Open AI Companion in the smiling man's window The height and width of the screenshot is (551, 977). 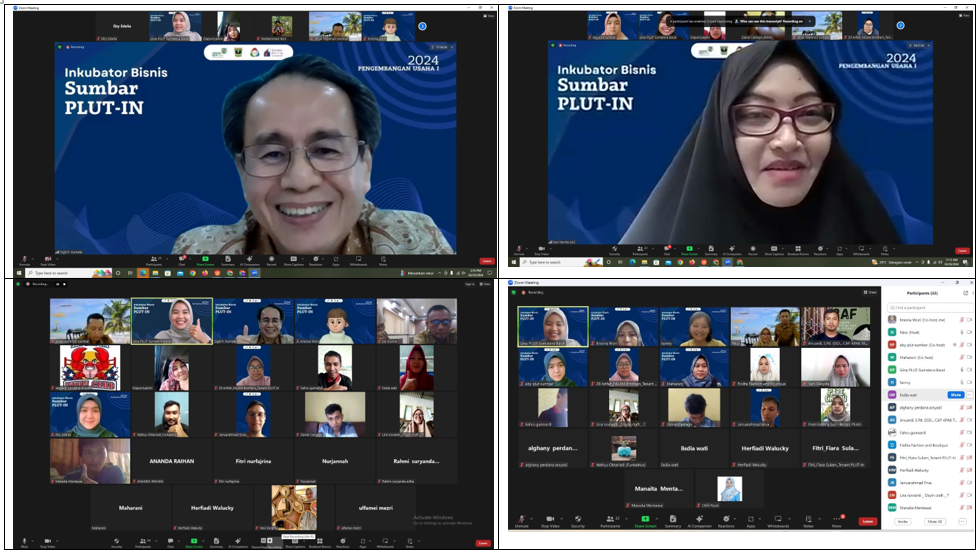click(x=249, y=261)
